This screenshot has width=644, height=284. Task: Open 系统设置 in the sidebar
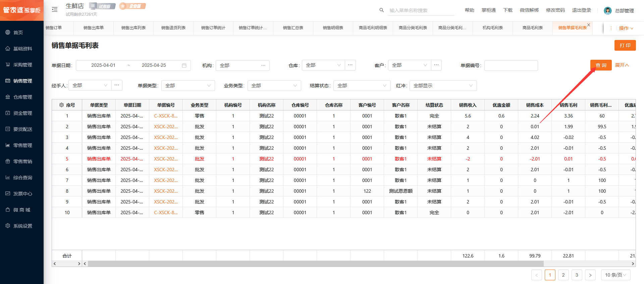tap(22, 226)
